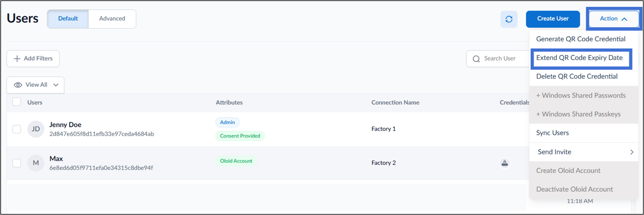Click the M avatar for Max
The width and height of the screenshot is (644, 215).
coord(36,163)
